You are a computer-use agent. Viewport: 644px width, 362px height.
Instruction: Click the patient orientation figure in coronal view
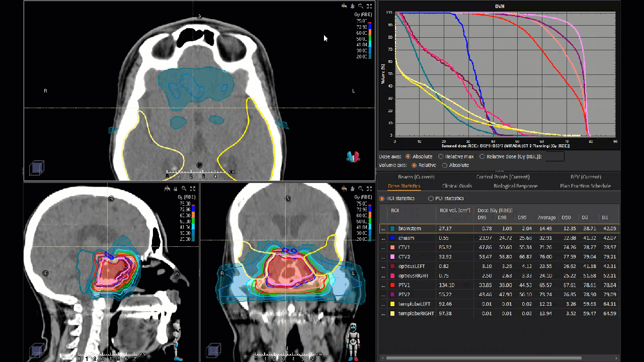pyautogui.click(x=354, y=341)
